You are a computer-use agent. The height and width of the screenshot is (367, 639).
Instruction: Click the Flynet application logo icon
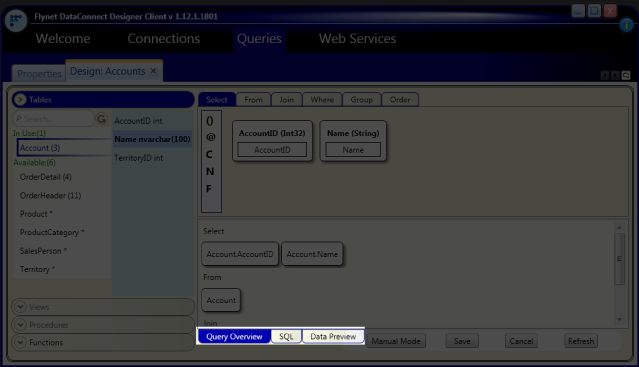[x=16, y=20]
